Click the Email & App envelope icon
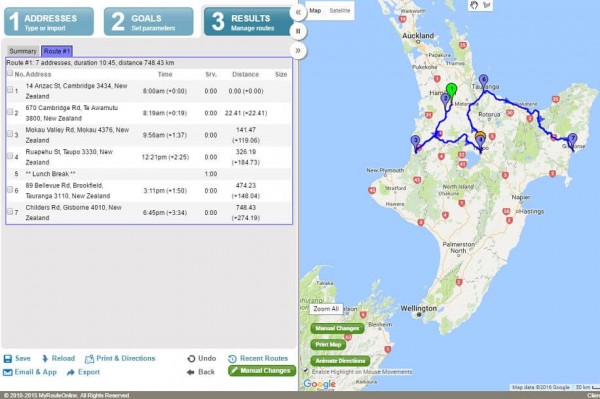600x399 pixels. 8,372
